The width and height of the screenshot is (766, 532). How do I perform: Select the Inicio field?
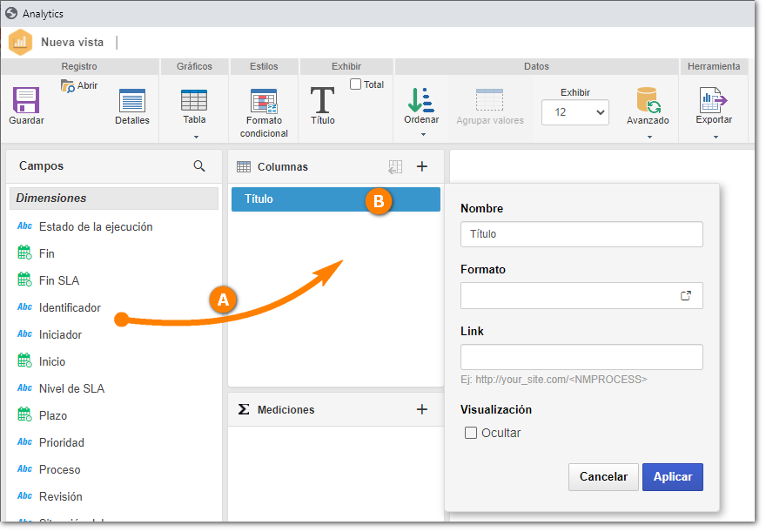click(52, 361)
